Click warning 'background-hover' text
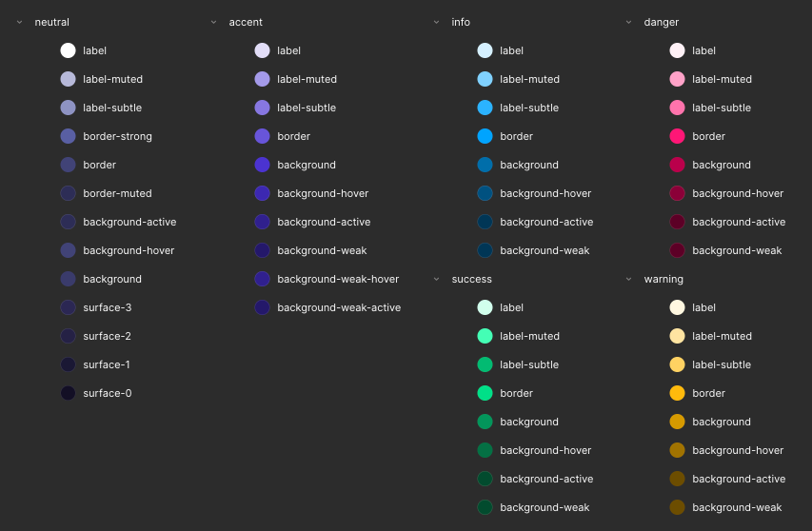 (x=738, y=450)
